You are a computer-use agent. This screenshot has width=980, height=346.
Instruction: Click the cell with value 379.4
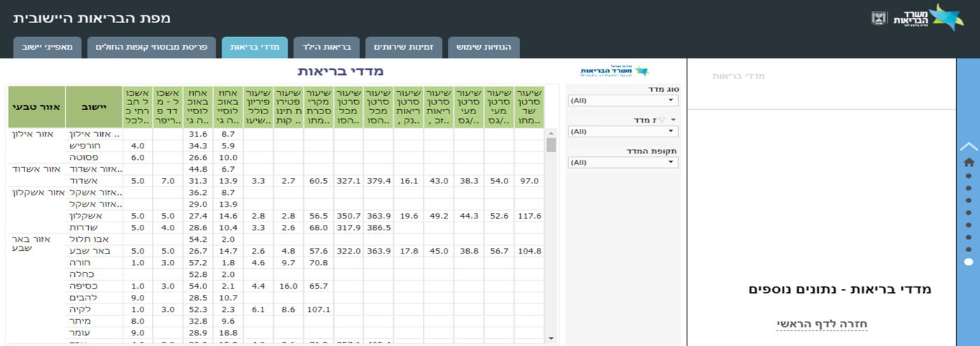tap(379, 181)
